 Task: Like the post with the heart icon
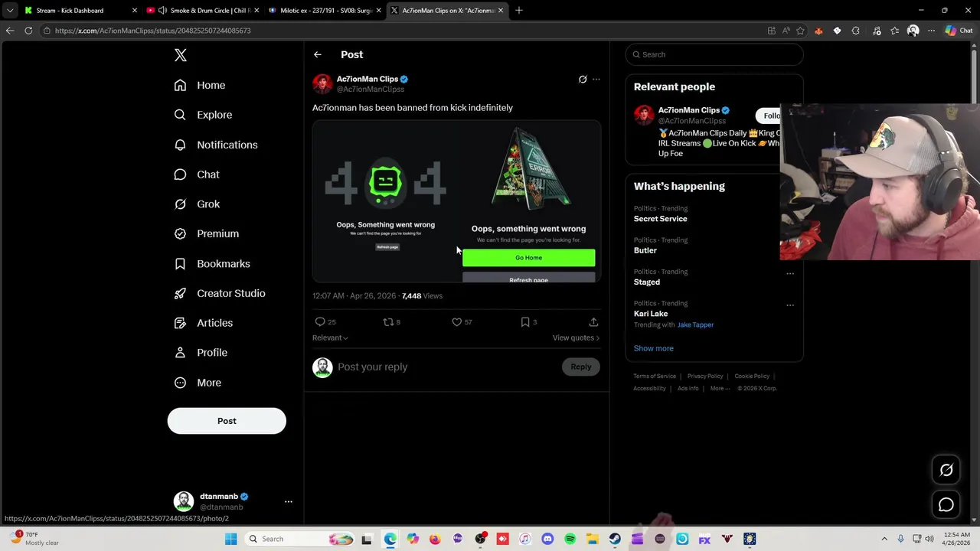pos(457,322)
